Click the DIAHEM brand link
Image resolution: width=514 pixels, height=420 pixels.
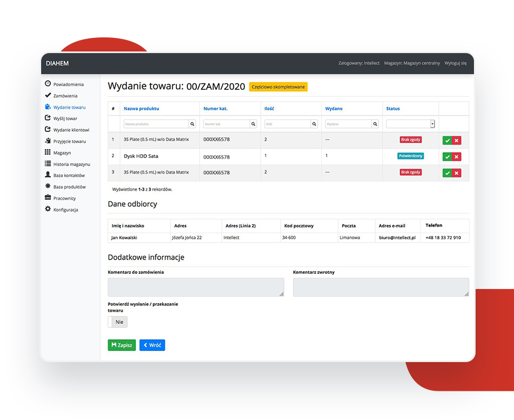[57, 63]
